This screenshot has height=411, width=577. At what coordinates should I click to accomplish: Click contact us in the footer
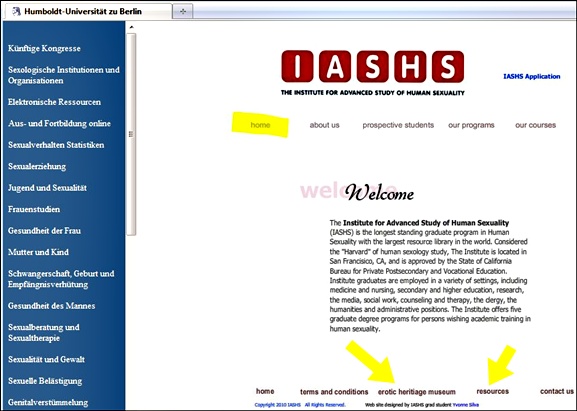557,391
